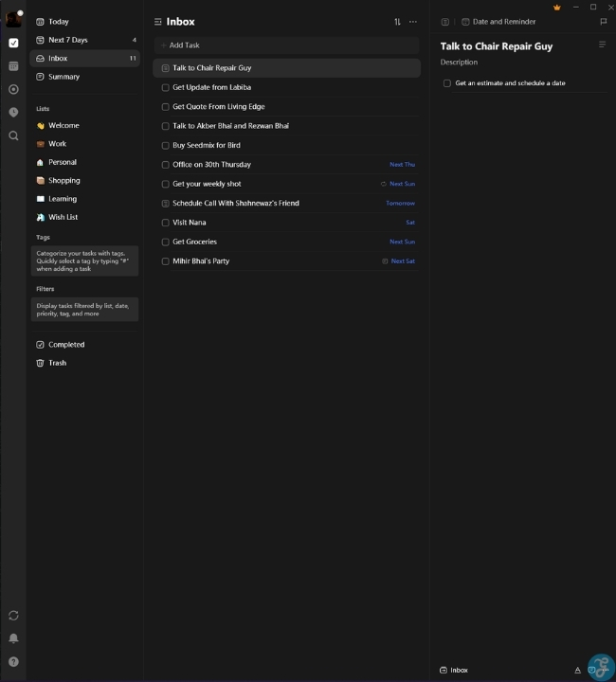Check off Get Groceries task
The height and width of the screenshot is (682, 616).
165,242
